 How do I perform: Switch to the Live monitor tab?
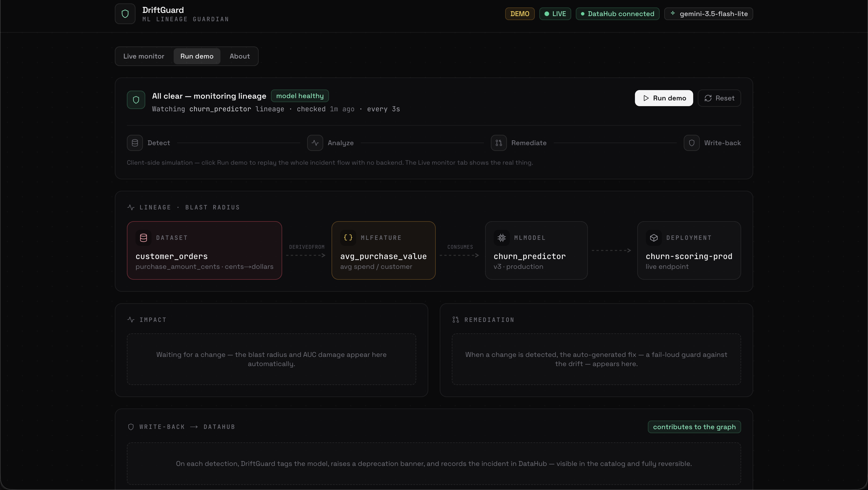(144, 56)
